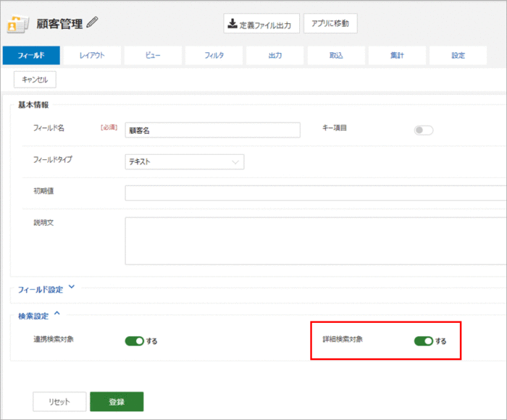The height and width of the screenshot is (420, 507).
Task: Expand the フィールド設定 section
Action: pyautogui.click(x=46, y=289)
